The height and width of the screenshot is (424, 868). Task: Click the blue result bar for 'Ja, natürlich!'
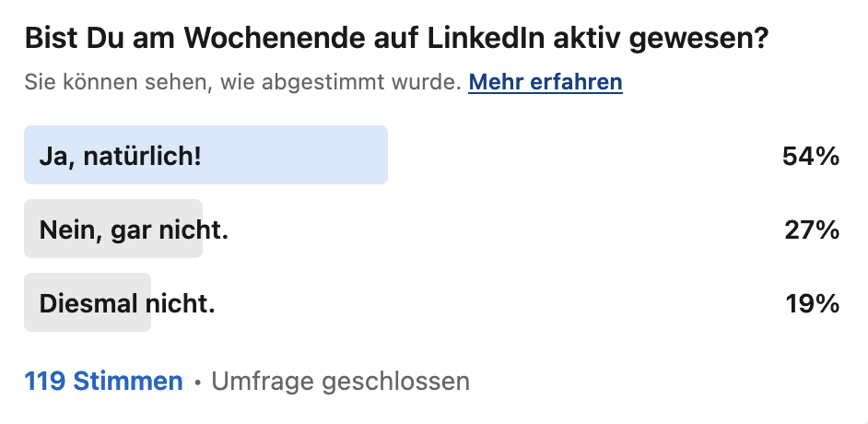[x=205, y=155]
